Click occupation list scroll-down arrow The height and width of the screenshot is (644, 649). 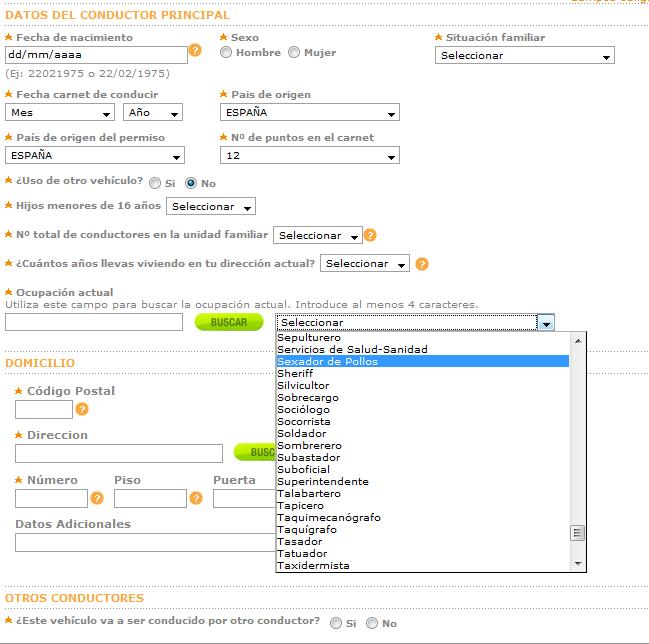[x=578, y=564]
